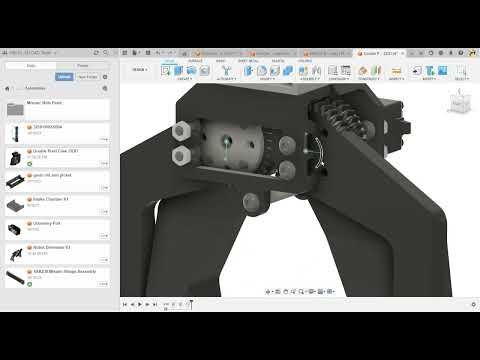Expand the CONSTRUCT panel dropdown
480x360 pixels.
(369, 79)
